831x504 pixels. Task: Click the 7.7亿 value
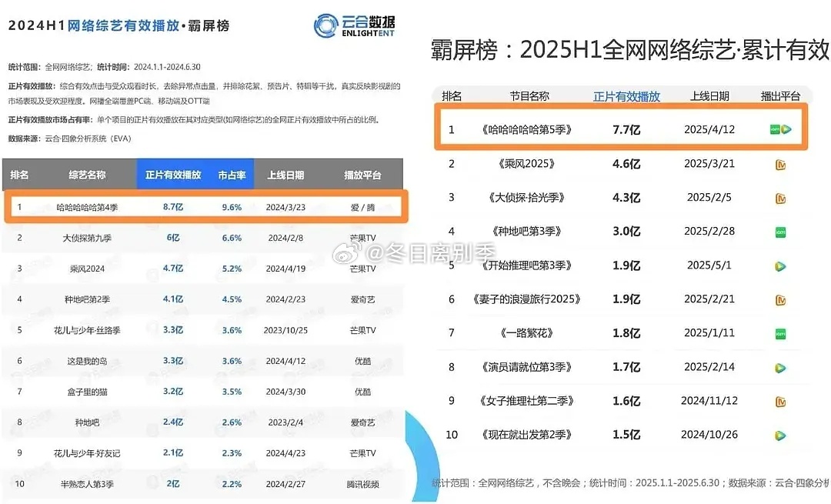pos(626,129)
